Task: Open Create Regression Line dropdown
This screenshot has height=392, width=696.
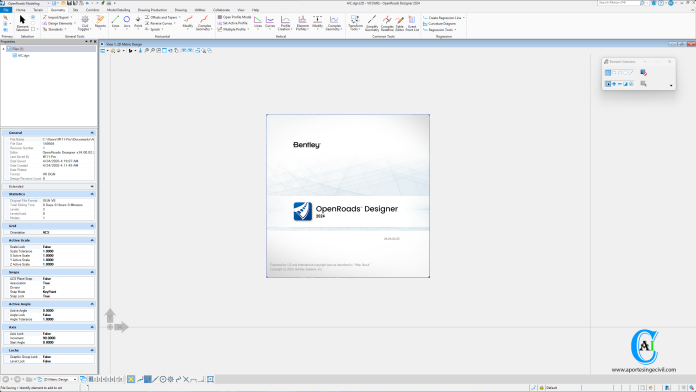Action: pyautogui.click(x=444, y=18)
